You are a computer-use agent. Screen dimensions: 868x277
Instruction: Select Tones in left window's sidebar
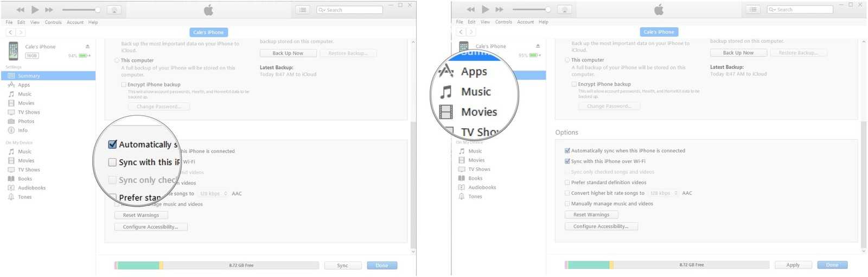click(24, 197)
